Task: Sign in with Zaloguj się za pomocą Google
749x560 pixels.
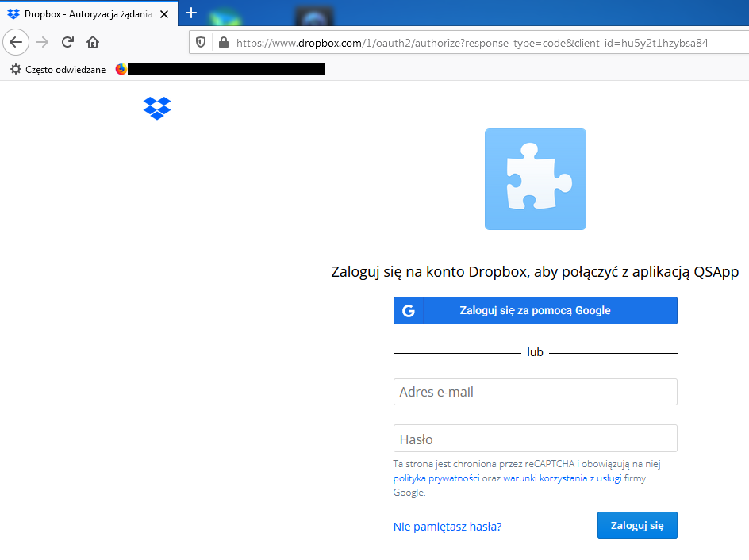Action: (535, 310)
